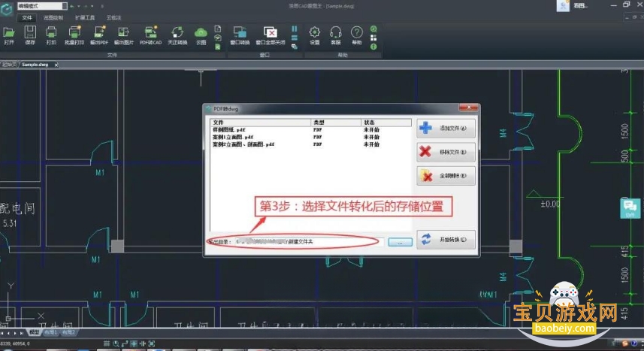Click the green info circle icon
Image resolution: width=644 pixels, height=351 pixels.
click(373, 47)
